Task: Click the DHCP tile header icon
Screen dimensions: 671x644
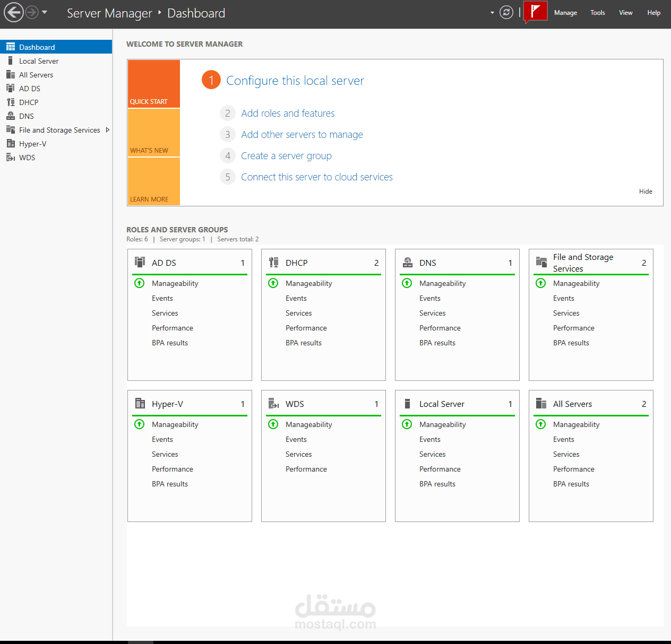Action: pyautogui.click(x=273, y=262)
